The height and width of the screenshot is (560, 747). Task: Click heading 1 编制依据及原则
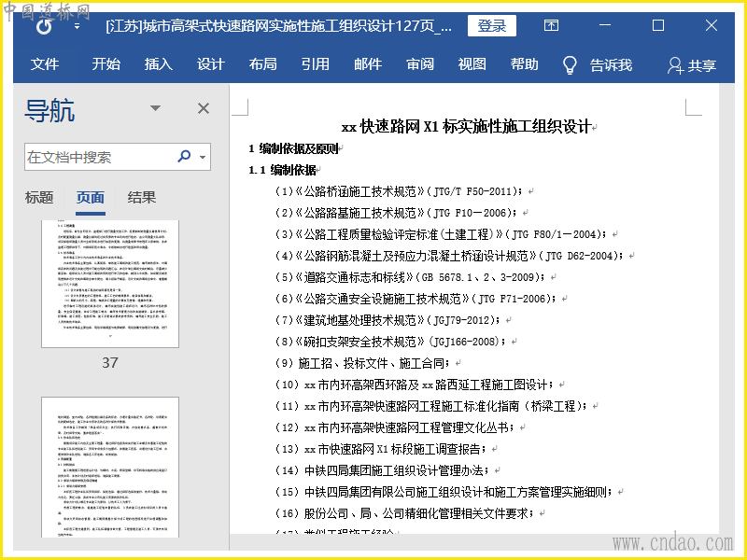pyautogui.click(x=293, y=149)
